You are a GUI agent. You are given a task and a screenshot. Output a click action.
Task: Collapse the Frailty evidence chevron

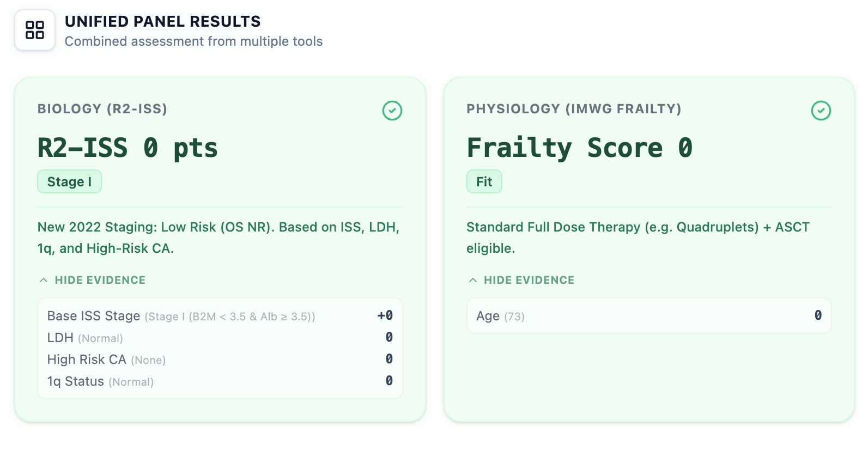coord(473,280)
